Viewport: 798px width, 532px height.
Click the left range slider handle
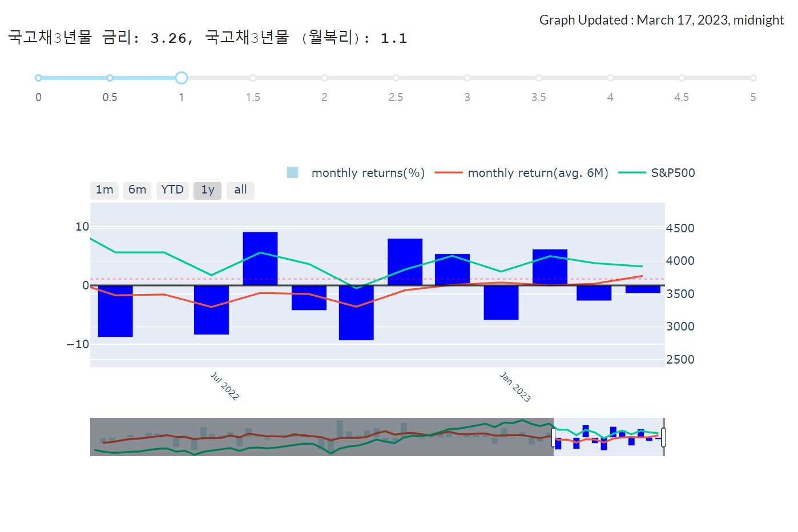click(554, 437)
